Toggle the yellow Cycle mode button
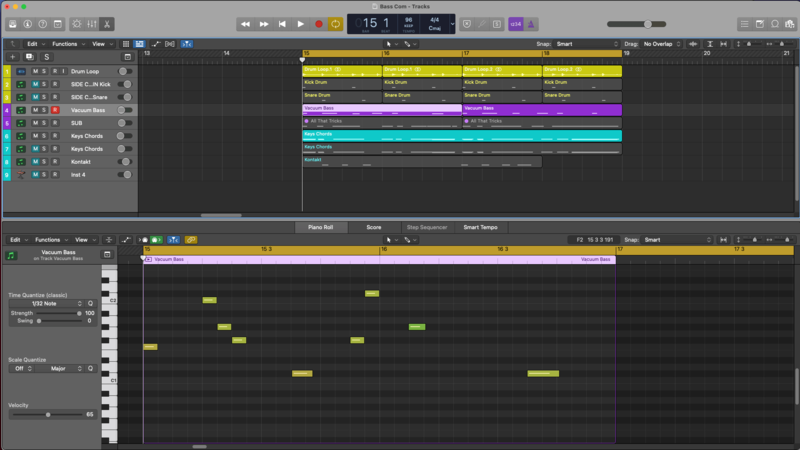This screenshot has width=800, height=450. (x=337, y=23)
